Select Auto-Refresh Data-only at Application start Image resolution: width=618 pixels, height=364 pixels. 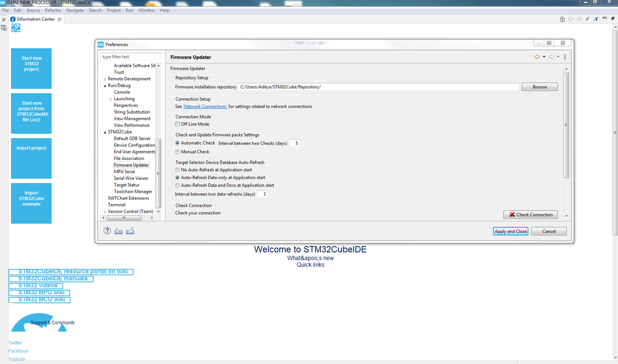[x=178, y=177]
